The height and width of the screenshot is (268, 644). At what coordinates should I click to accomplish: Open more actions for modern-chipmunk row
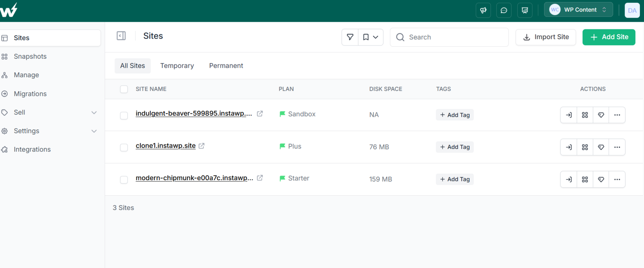617,179
